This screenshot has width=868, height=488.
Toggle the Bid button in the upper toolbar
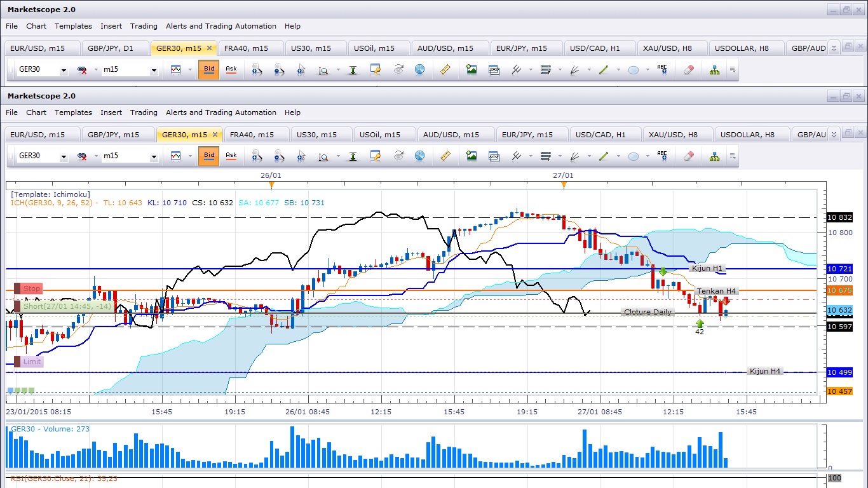[x=208, y=69]
